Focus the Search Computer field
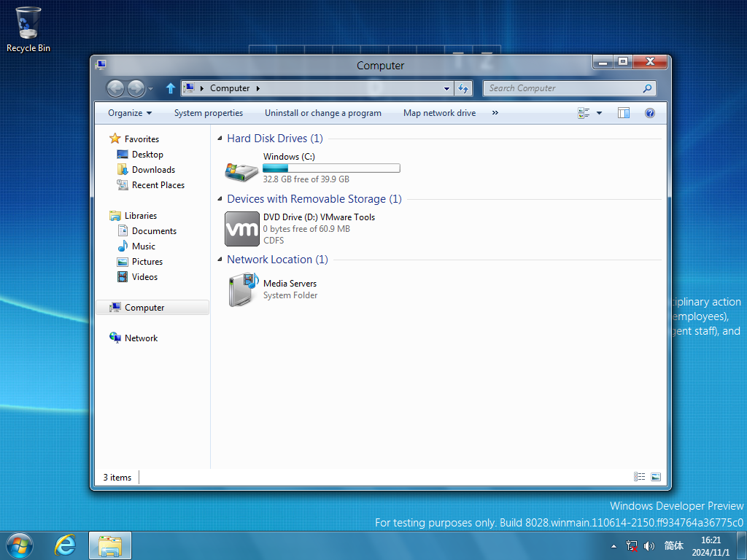 (564, 88)
